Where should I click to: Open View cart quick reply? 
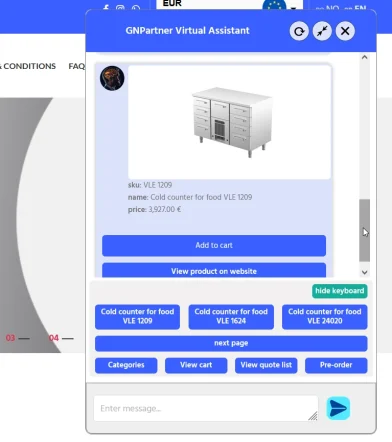196,365
